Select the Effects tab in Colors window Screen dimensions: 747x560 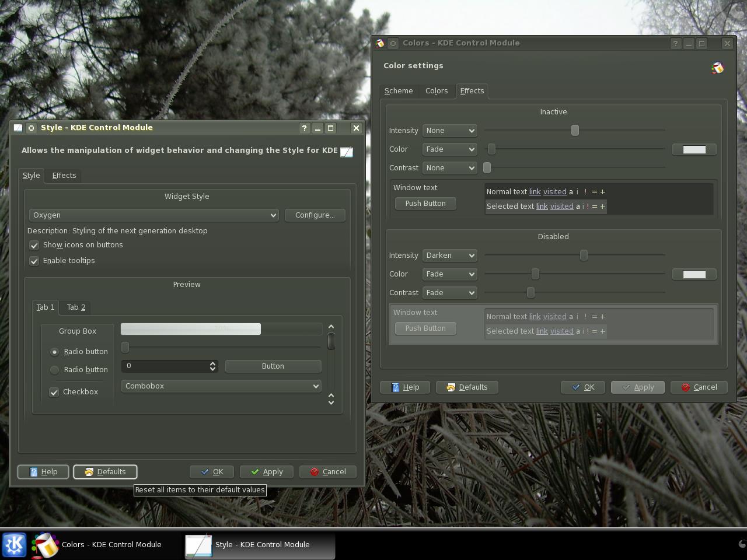point(472,91)
